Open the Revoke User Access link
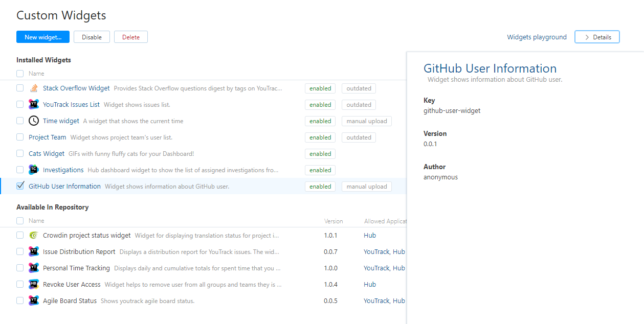The height and width of the screenshot is (324, 644). 72,285
